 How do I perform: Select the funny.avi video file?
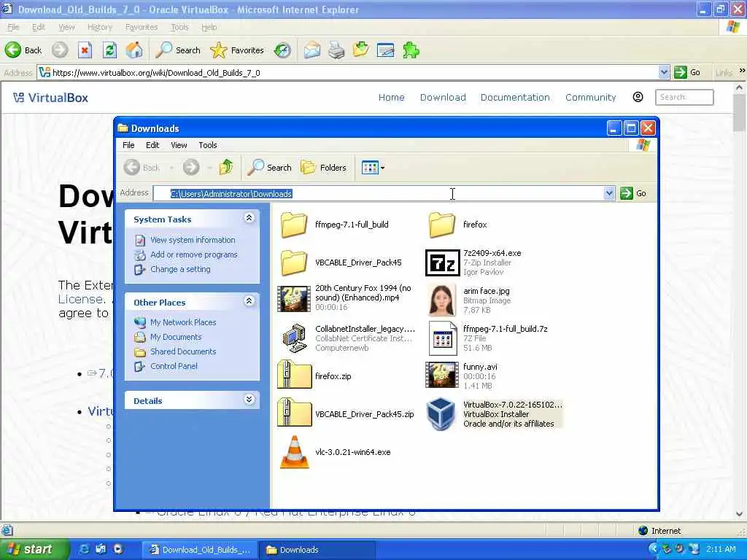pos(462,376)
